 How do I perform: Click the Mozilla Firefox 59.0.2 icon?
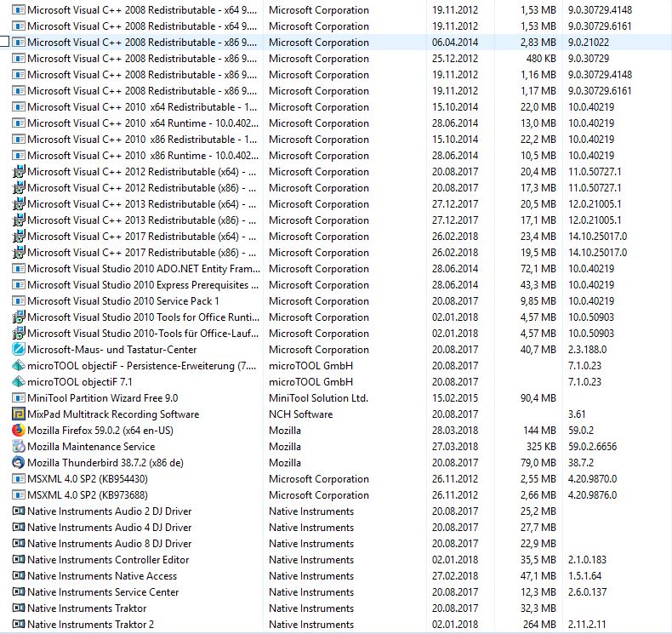pyautogui.click(x=19, y=430)
